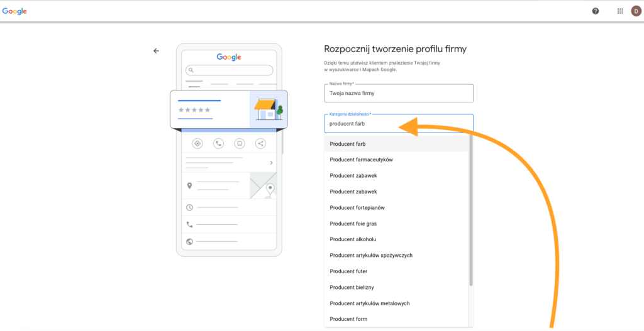Click the clock hours icon in mockup
The width and height of the screenshot is (644, 331).
189,207
